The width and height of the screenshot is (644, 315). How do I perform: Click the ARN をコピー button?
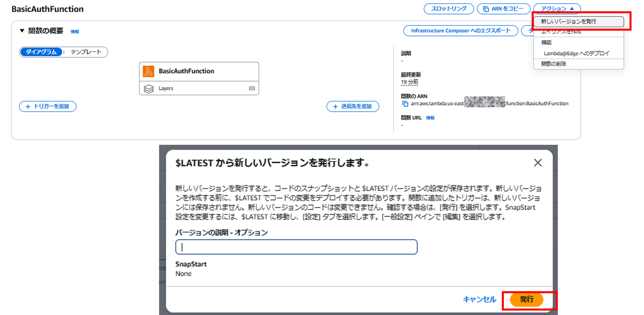tap(503, 8)
